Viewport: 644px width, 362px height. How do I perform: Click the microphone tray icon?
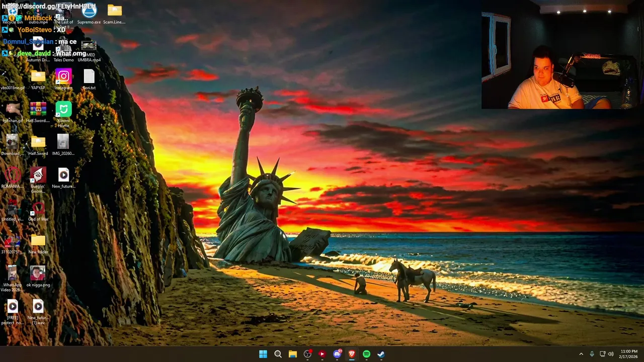592,354
